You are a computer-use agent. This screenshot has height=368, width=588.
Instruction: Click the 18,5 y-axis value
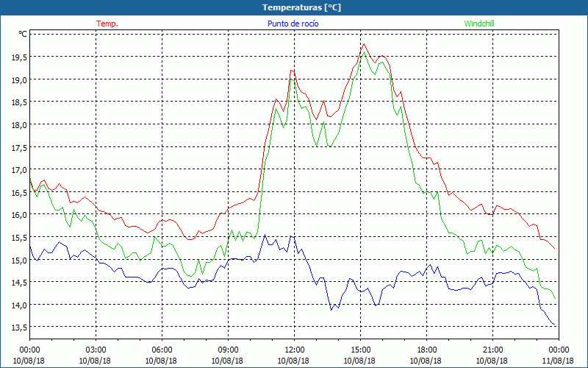coord(19,102)
